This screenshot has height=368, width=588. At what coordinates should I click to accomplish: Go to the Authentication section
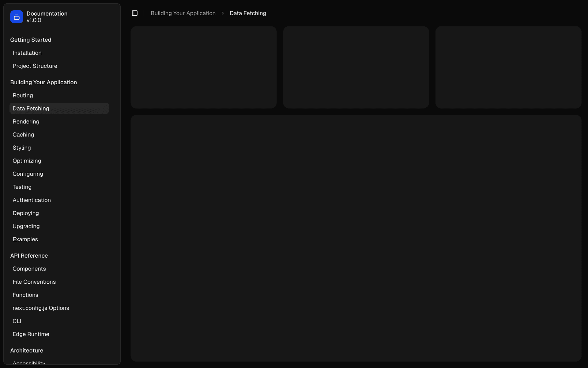point(32,200)
